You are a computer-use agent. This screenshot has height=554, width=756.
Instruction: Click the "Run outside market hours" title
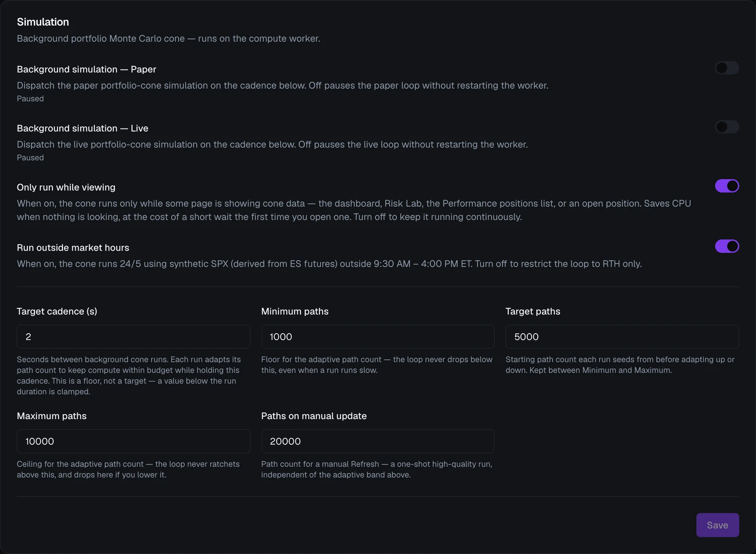coord(73,248)
